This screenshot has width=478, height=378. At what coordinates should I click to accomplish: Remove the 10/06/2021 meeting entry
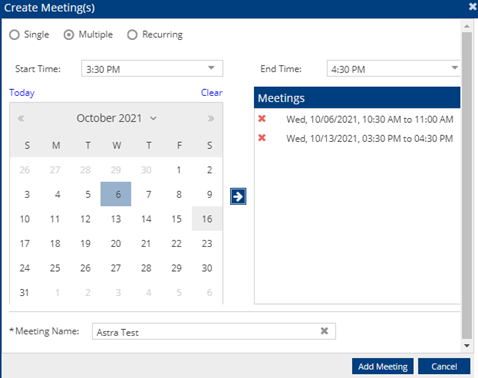pyautogui.click(x=262, y=118)
